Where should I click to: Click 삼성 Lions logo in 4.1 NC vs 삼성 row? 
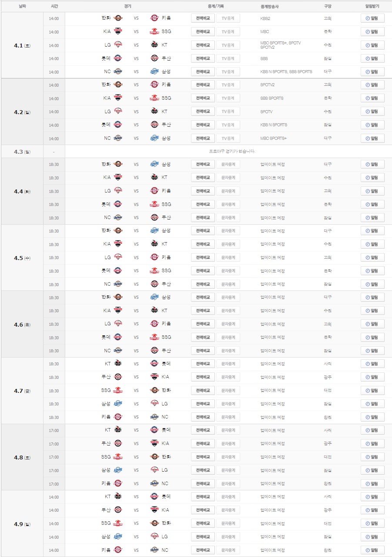154,71
